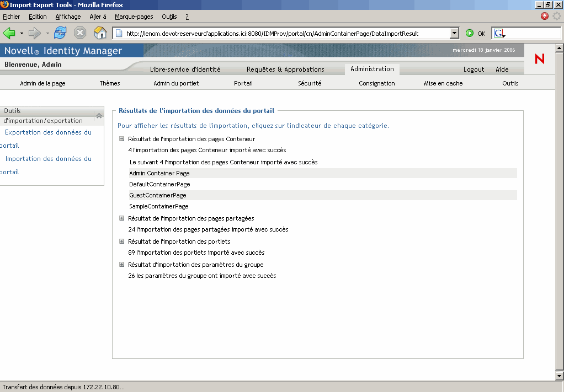The image size is (564, 392).
Task: Open the Outils admin section
Action: [x=510, y=83]
